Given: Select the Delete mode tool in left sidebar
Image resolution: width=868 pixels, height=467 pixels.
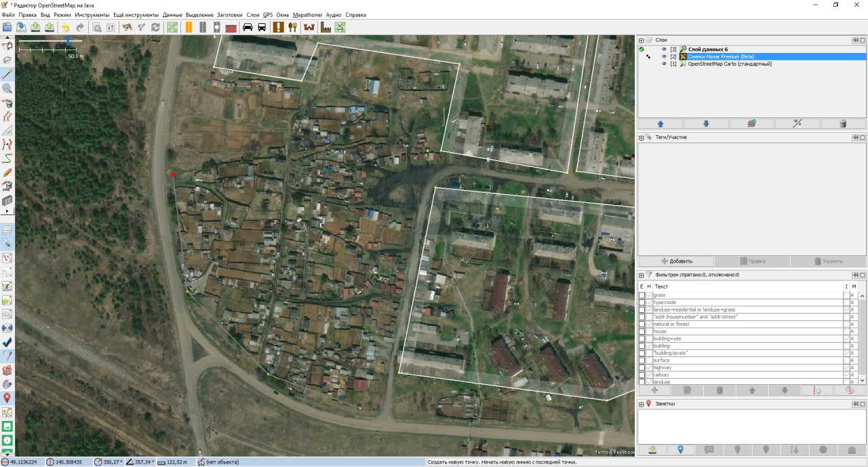Looking at the screenshot, I should tap(7, 103).
